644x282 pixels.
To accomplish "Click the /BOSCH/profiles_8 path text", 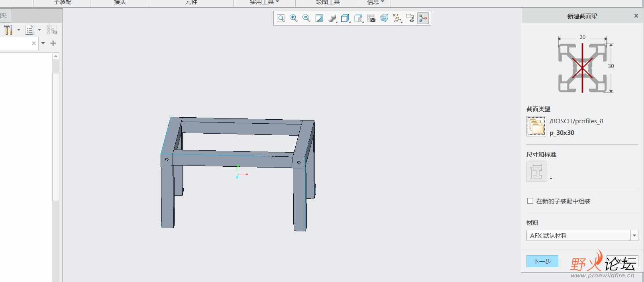I will coord(576,121).
